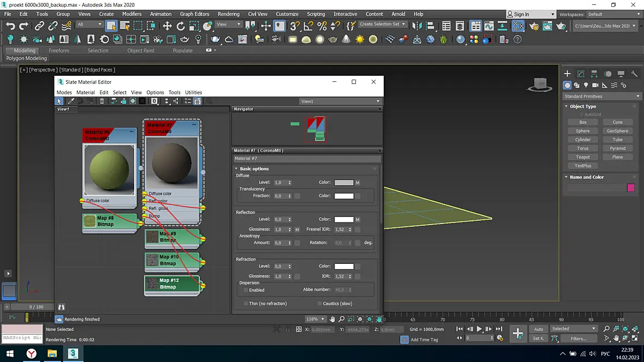Screen dimensions: 644x362
Task: Toggle the AutoGrid checkbox
Action: 582,114
